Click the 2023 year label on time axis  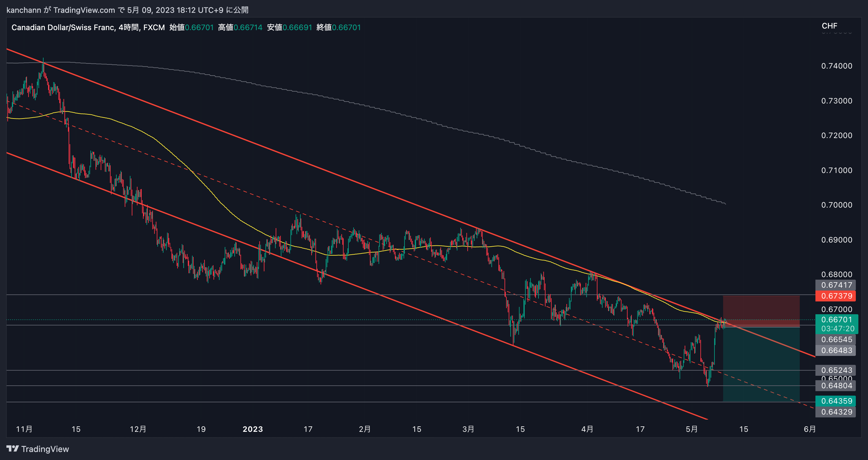tap(253, 429)
